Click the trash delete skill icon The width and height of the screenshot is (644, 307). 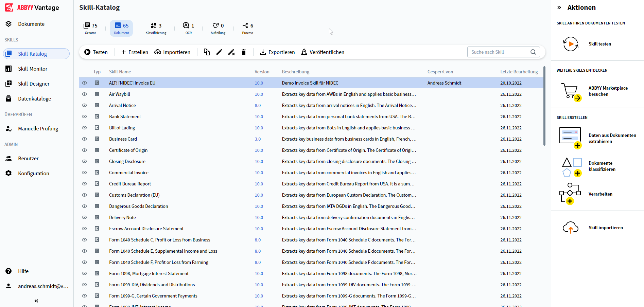point(244,52)
